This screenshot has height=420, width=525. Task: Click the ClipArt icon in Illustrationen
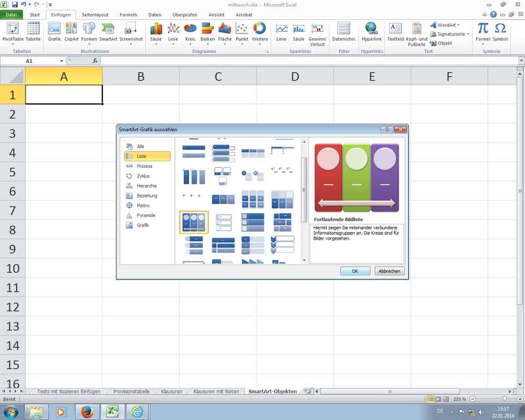click(72, 31)
